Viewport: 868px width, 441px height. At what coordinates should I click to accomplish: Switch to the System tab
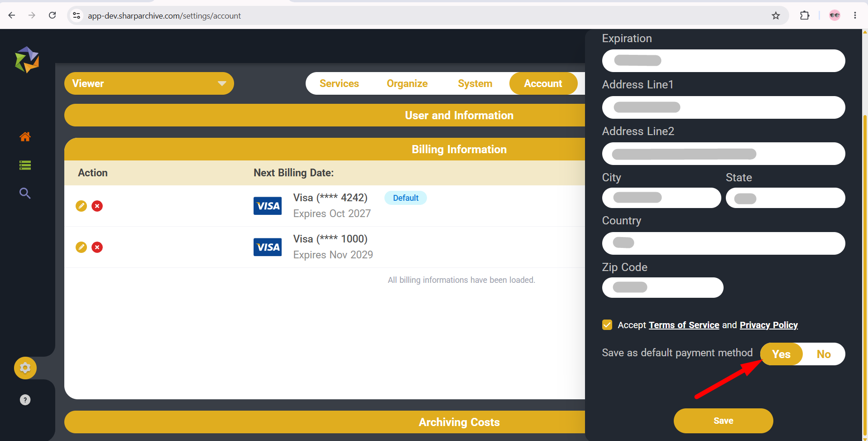pos(475,83)
